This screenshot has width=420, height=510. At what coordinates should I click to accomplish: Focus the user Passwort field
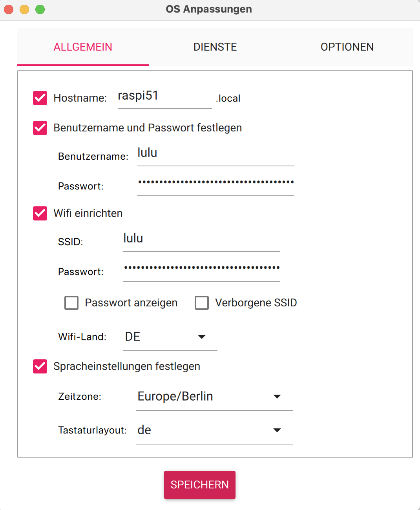[215, 184]
